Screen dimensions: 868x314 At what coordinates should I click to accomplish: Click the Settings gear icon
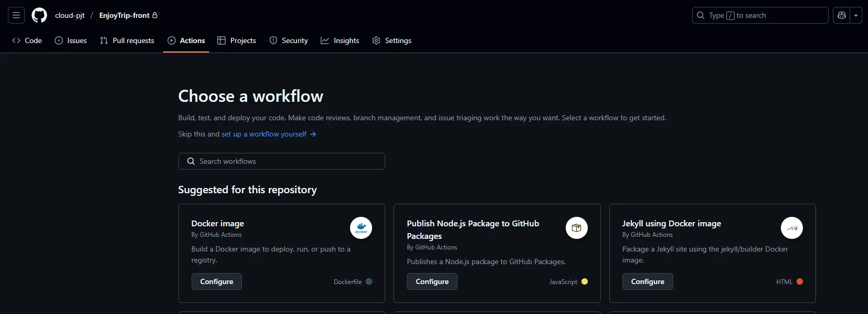tap(376, 40)
